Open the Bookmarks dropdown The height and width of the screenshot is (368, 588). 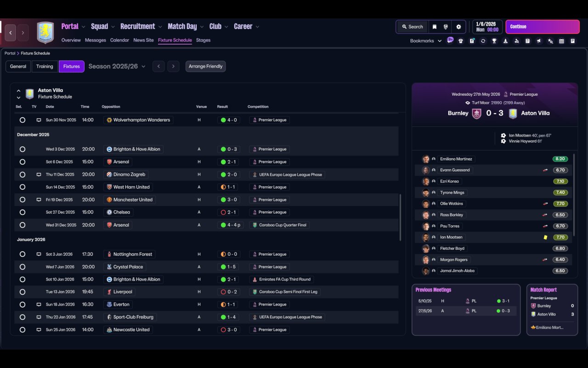pyautogui.click(x=426, y=41)
